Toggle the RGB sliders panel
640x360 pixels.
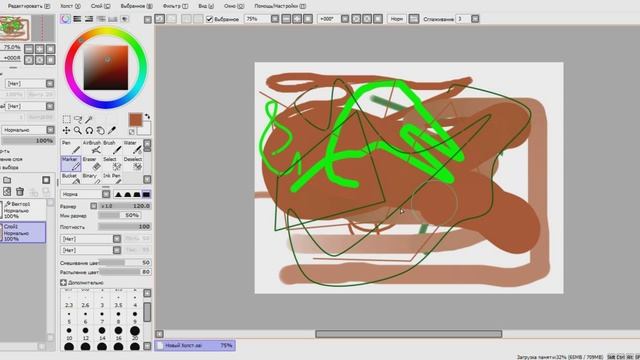[x=77, y=19]
